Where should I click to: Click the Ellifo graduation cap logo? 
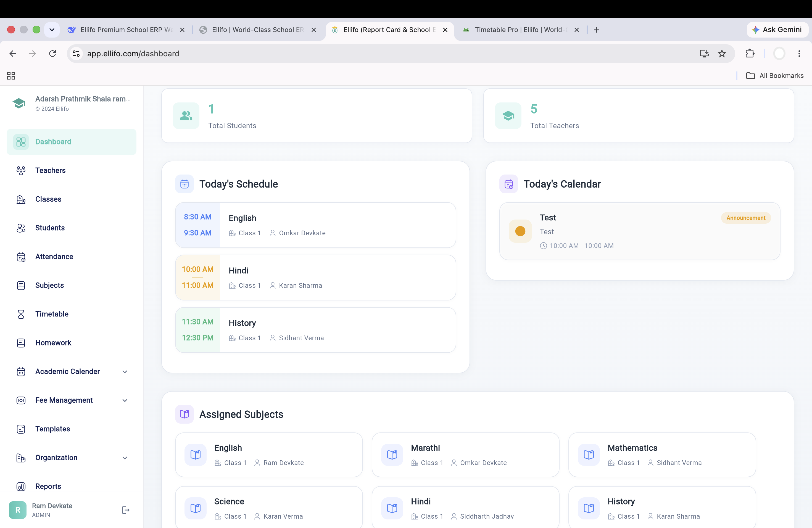click(x=19, y=103)
